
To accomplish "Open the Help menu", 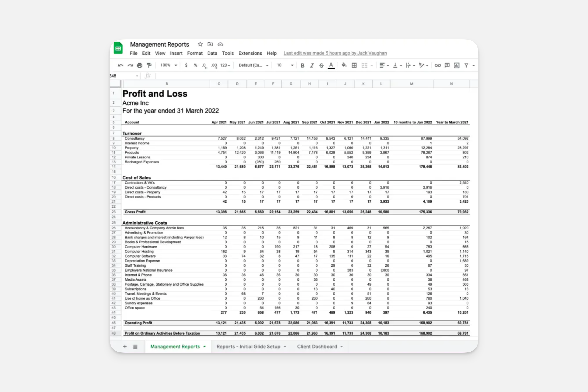I will click(x=272, y=53).
